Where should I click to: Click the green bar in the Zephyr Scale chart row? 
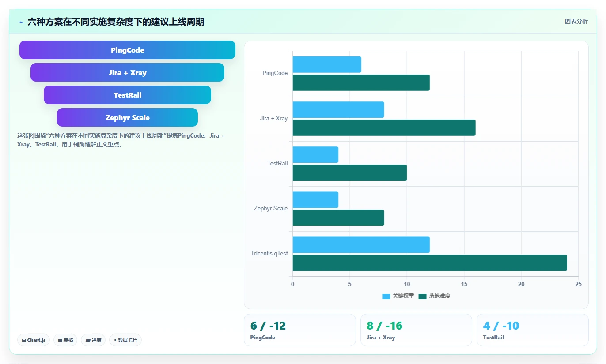338,218
